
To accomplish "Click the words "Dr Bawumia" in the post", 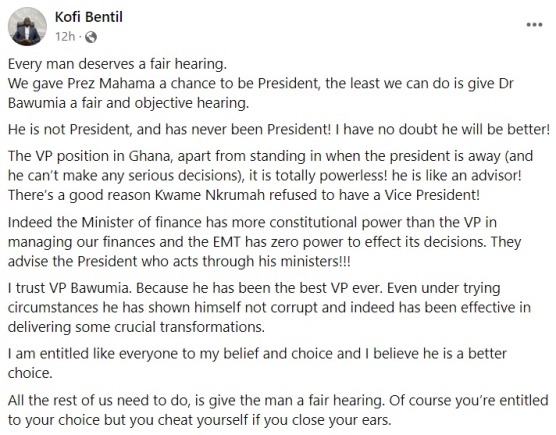I will [x=37, y=103].
